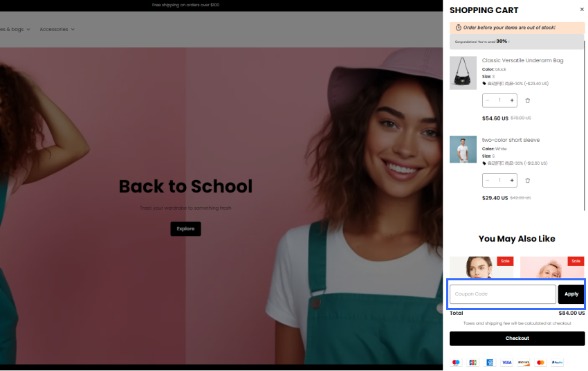
Task: Click the free shipping announcement bar text
Action: point(185,5)
